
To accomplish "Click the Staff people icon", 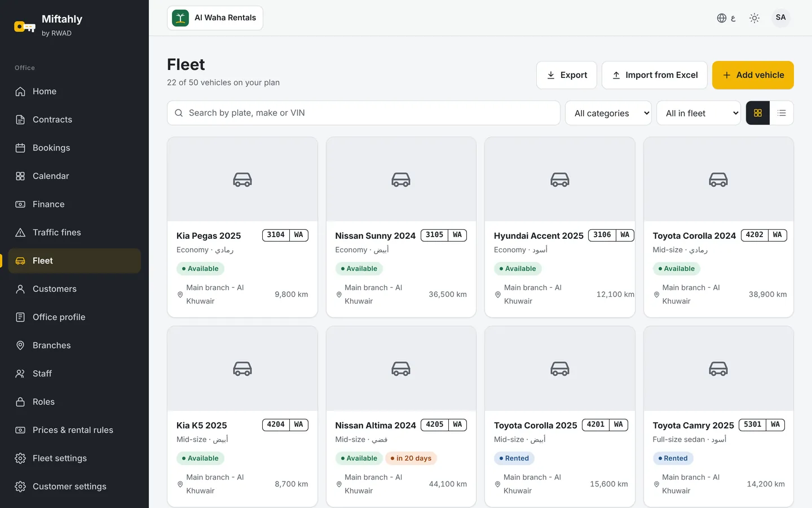I will click(x=20, y=374).
